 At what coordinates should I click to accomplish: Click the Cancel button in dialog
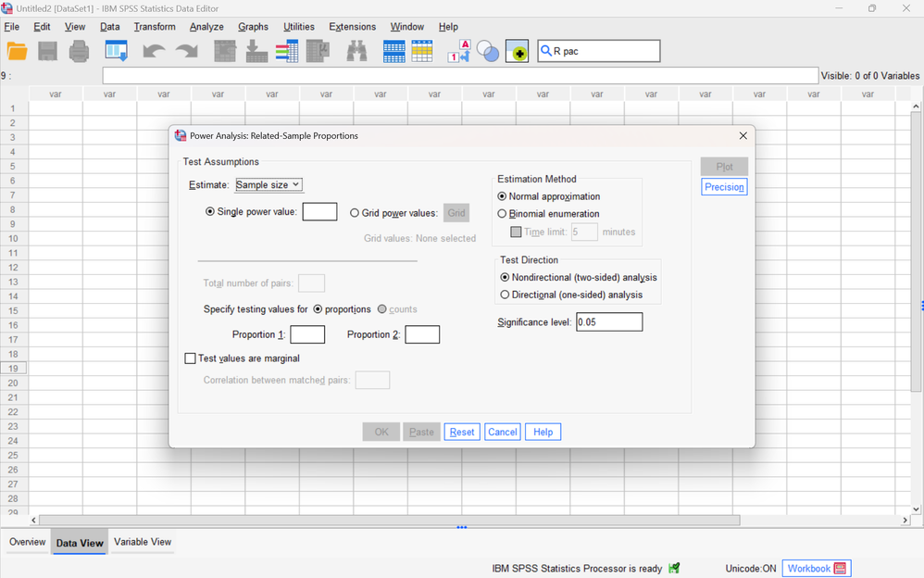(x=502, y=432)
